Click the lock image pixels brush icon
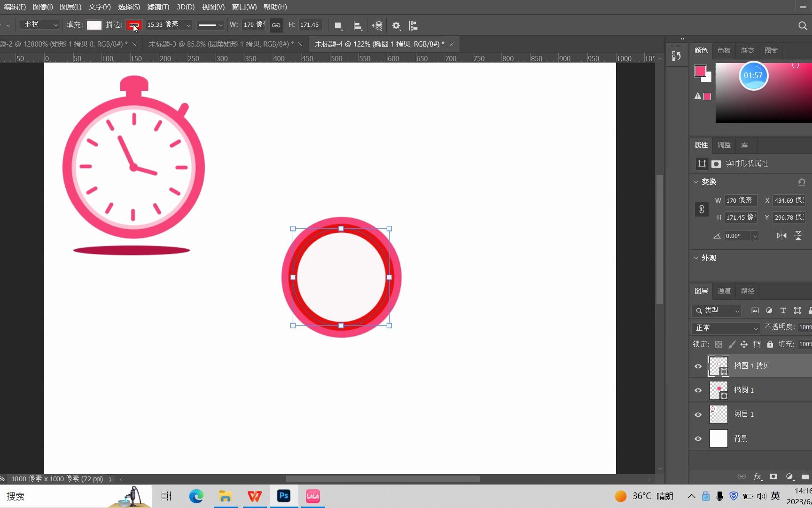Viewport: 812px width, 508px height. click(x=732, y=344)
